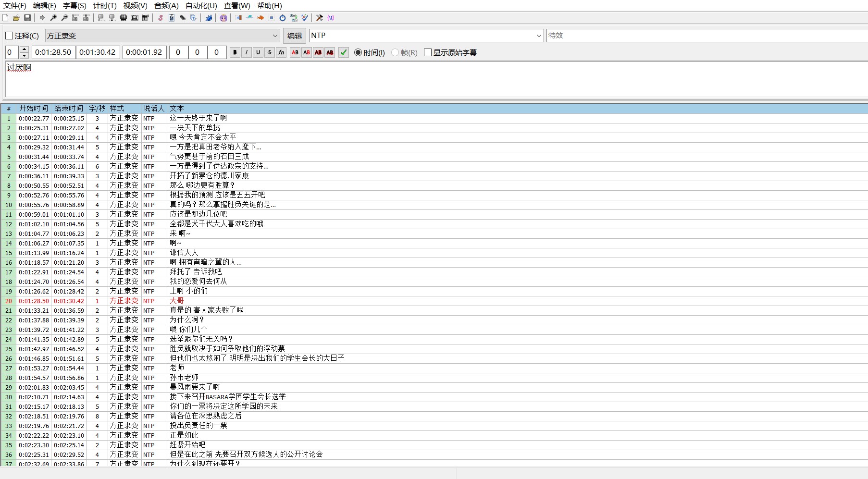Set secondary color with second AB button
Screen dimensions: 868x479
tap(307, 52)
